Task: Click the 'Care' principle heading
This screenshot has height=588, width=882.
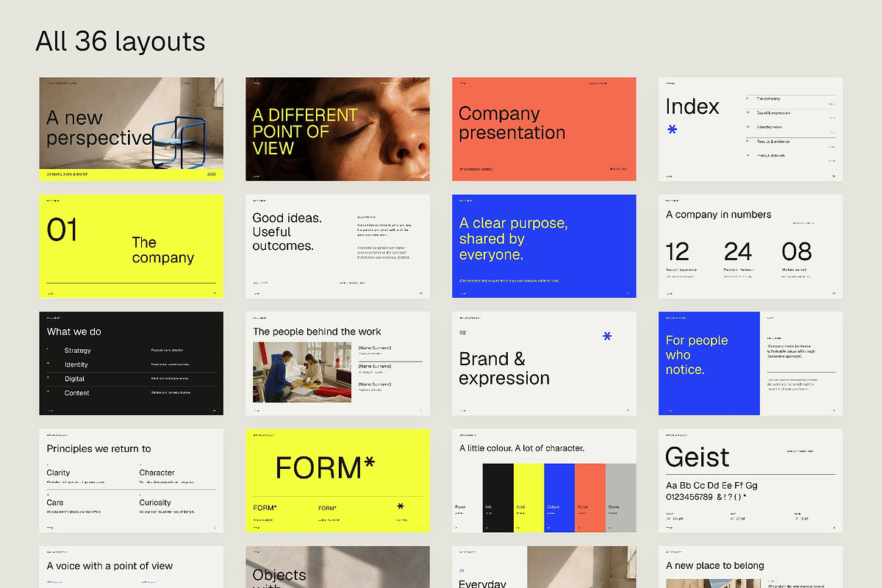Action: click(55, 503)
